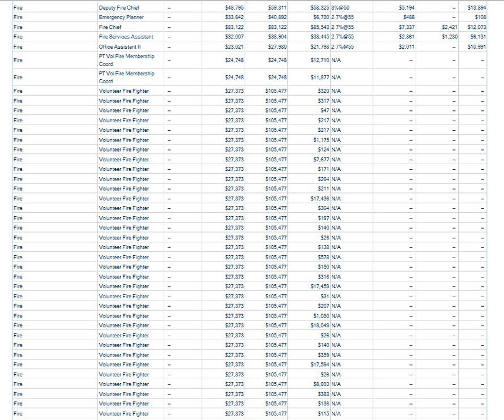The image size is (504, 420).
Task: Click the $359 Volunteer Fire Fighter wages
Action: pos(323,355)
